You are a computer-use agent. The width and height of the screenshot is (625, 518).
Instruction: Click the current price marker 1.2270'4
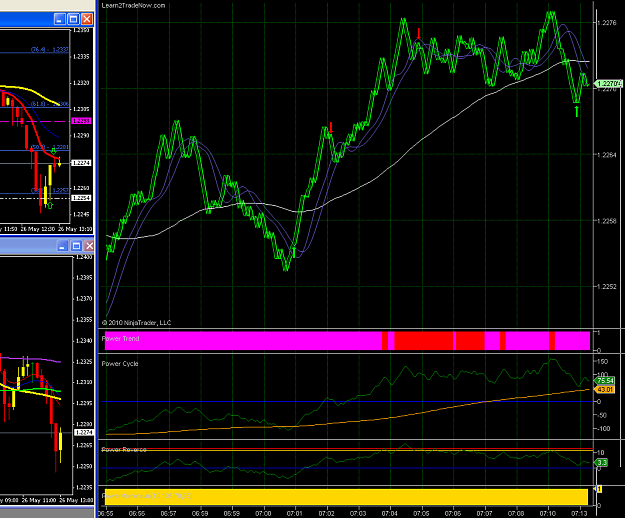point(608,84)
